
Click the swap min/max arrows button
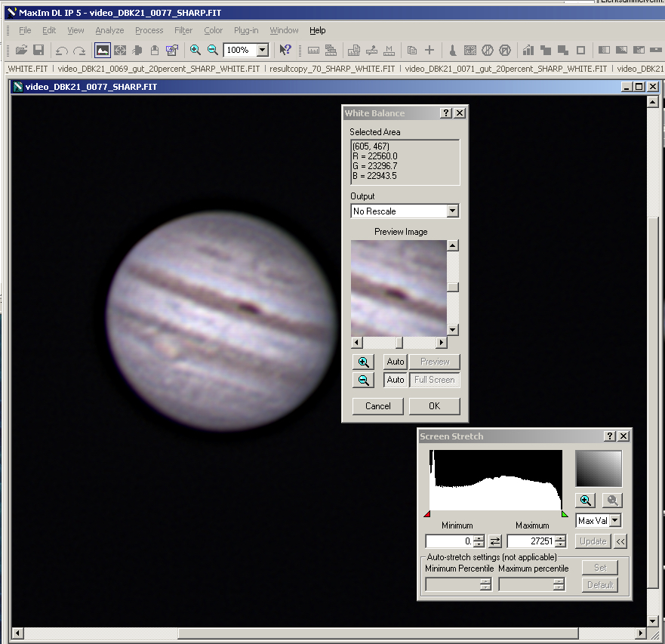(495, 541)
